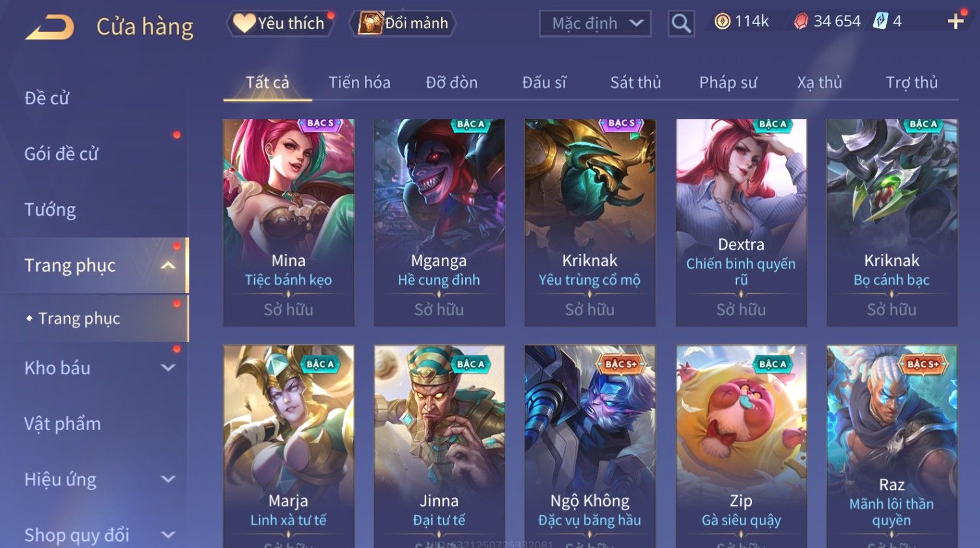Viewport: 980px width, 548px height.
Task: Select Mina Tiệc bánh kẹo skin card
Action: (289, 222)
